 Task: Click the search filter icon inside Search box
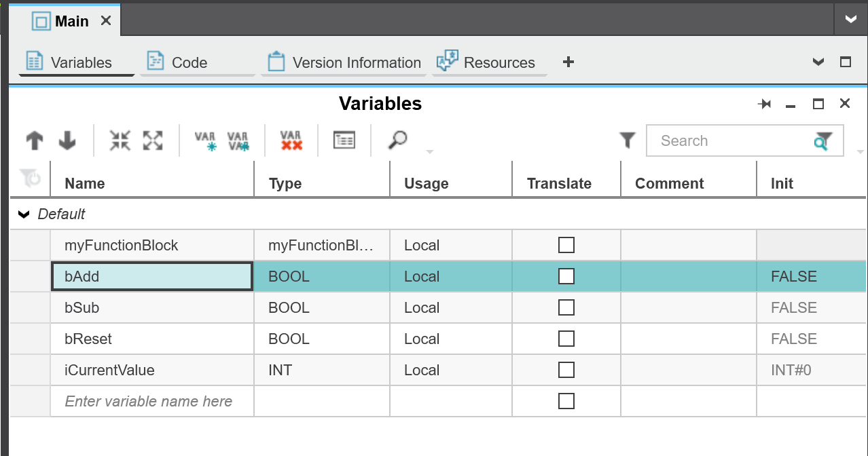coord(823,140)
